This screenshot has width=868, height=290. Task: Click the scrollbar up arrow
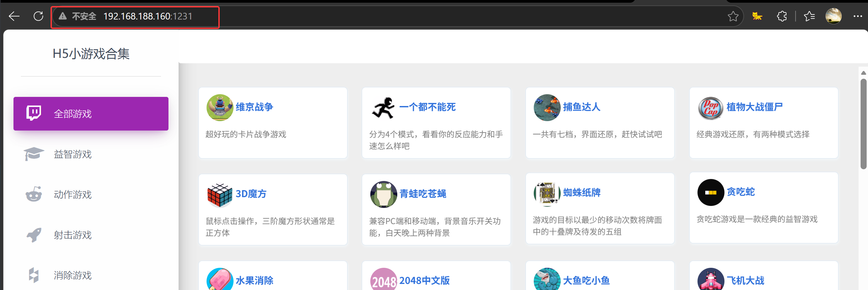point(863,73)
